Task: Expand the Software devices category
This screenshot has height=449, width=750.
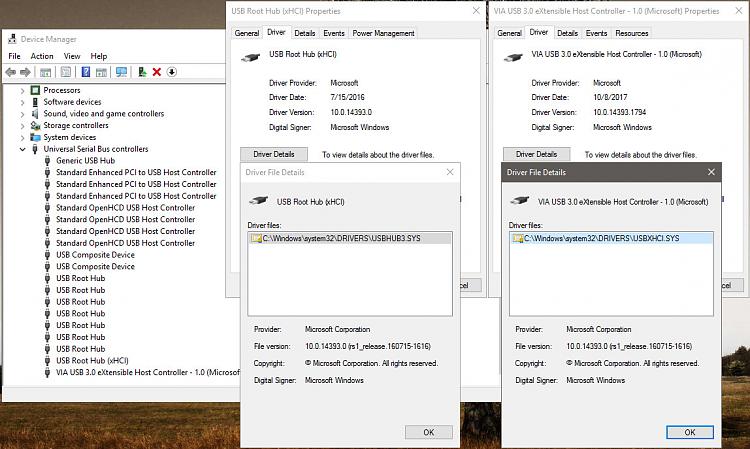Action: [x=22, y=102]
